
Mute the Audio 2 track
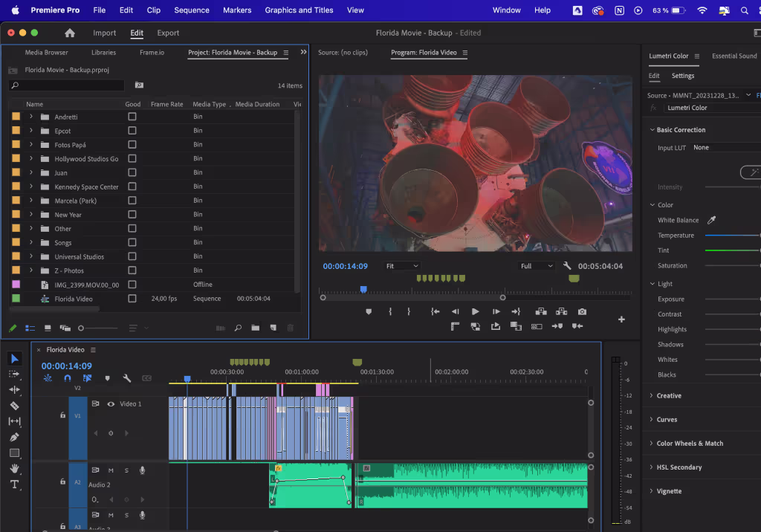point(111,470)
